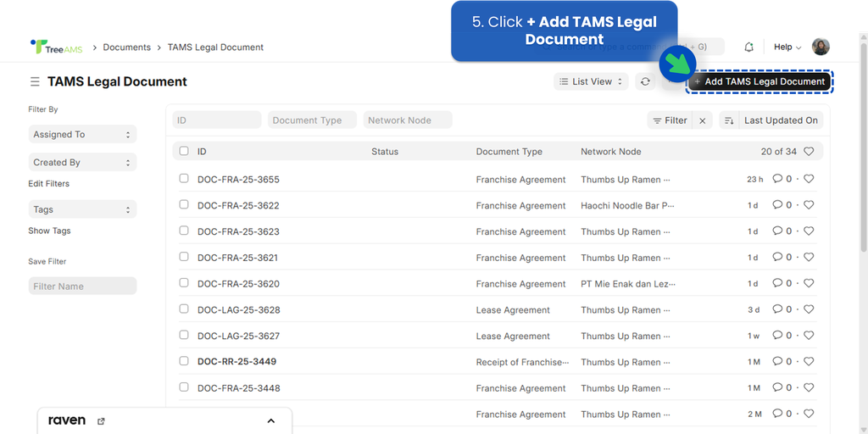Go to Documents breadcrumb
Screen dimensions: 868x434
(126, 47)
